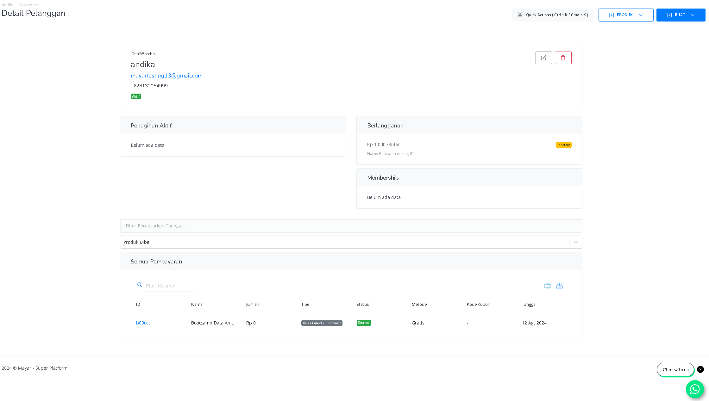Click the "Rp 0" amount cell
Image resolution: width=709 pixels, height=401 pixels.
(x=251, y=323)
